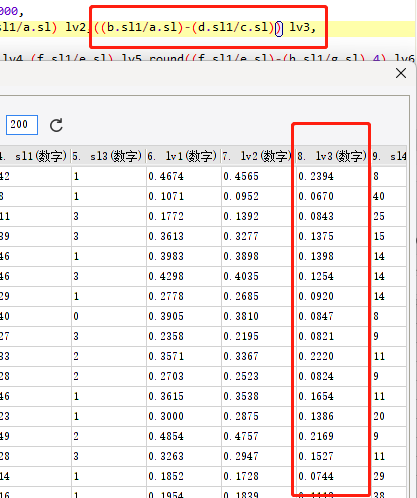Select the lv2 (数字) column header

pyautogui.click(x=258, y=156)
